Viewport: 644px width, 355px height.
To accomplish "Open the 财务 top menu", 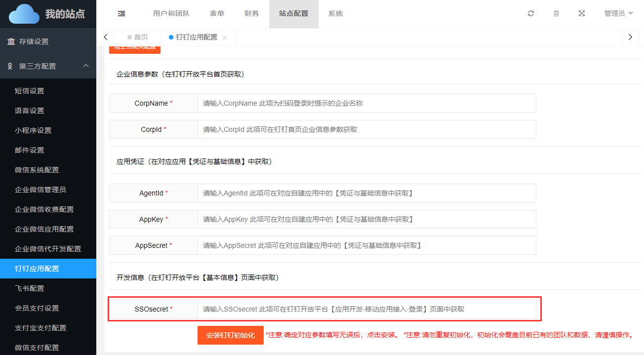I will [251, 14].
